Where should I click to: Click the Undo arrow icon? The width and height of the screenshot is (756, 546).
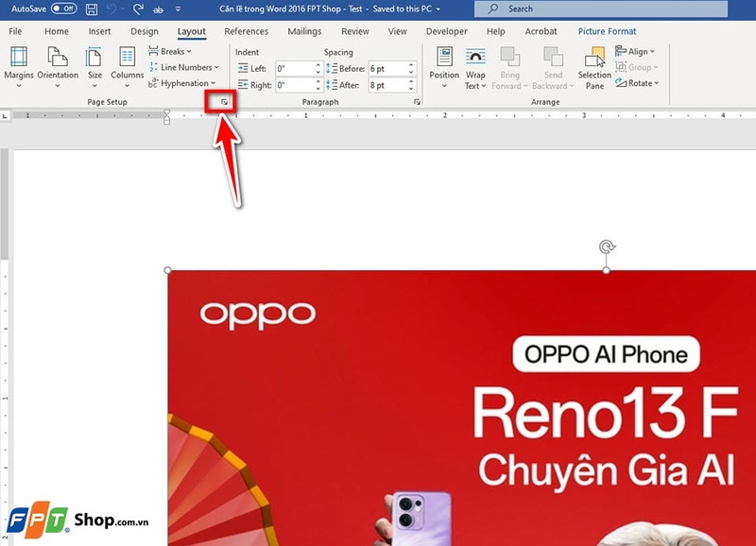[x=112, y=9]
